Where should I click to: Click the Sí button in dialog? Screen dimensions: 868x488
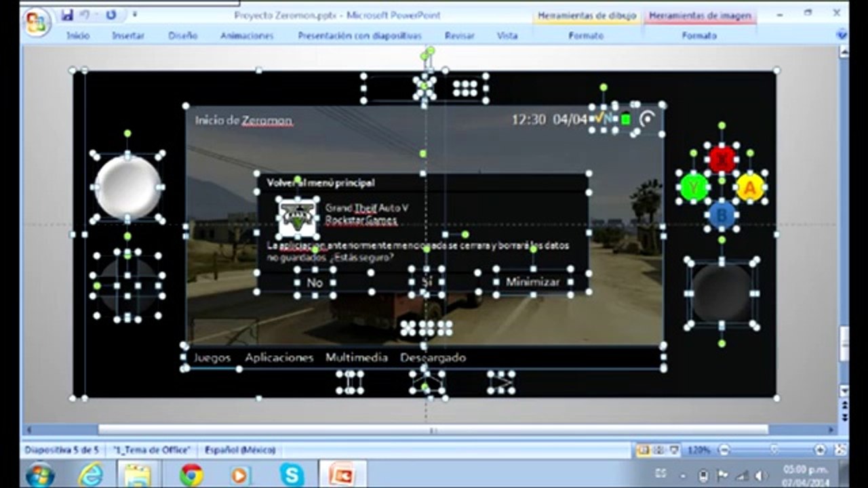(427, 283)
